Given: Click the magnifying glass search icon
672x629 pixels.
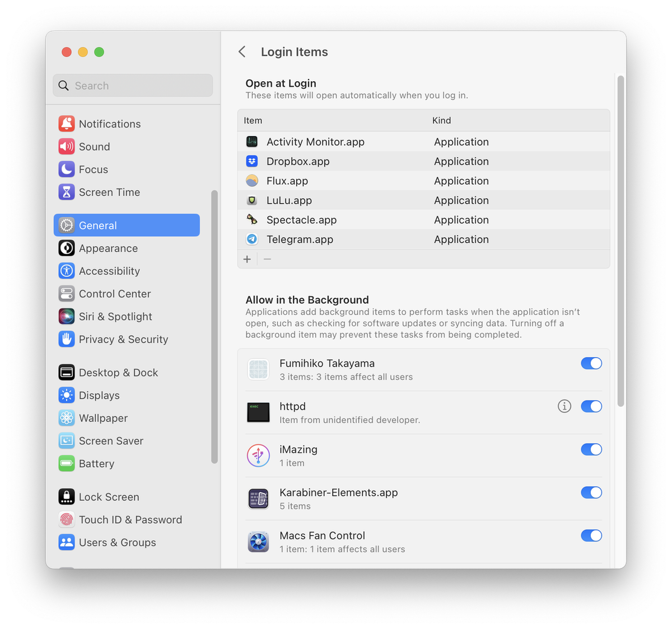Looking at the screenshot, I should (x=64, y=86).
